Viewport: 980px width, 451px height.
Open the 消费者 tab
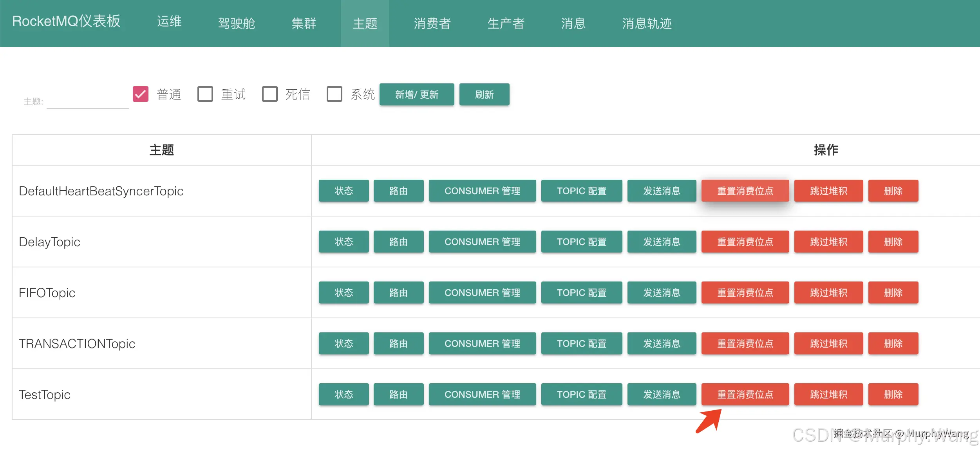point(432,23)
